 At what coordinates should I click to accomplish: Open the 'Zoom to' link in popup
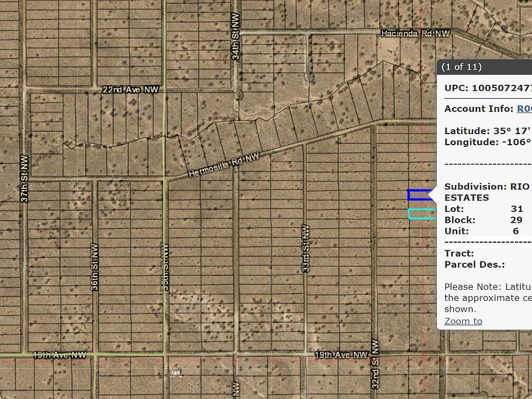[463, 321]
